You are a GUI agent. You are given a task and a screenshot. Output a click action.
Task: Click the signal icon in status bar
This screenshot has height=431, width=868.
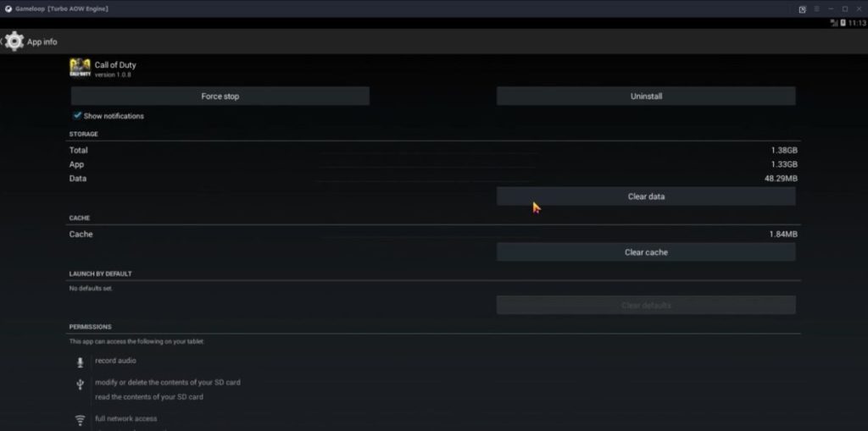click(x=834, y=23)
